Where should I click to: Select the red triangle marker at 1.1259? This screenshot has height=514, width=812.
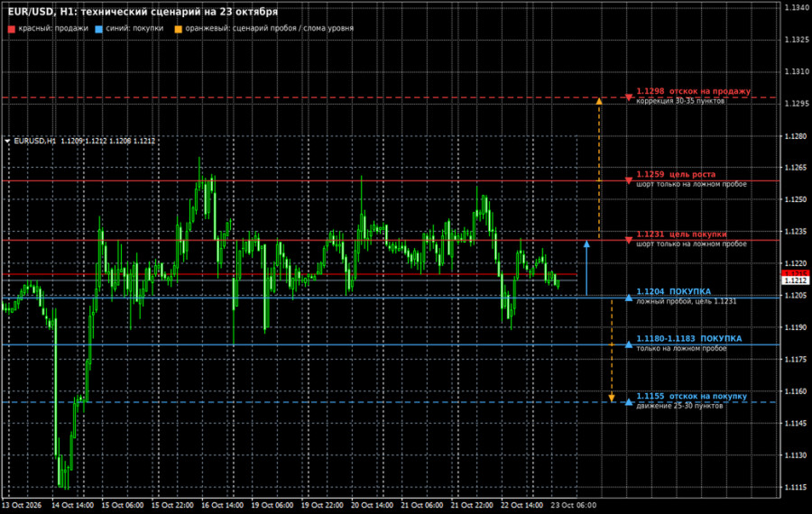point(629,180)
